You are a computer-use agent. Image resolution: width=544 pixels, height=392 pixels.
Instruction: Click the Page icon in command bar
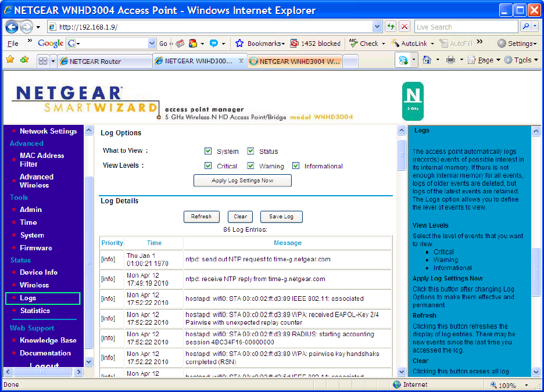(471, 60)
